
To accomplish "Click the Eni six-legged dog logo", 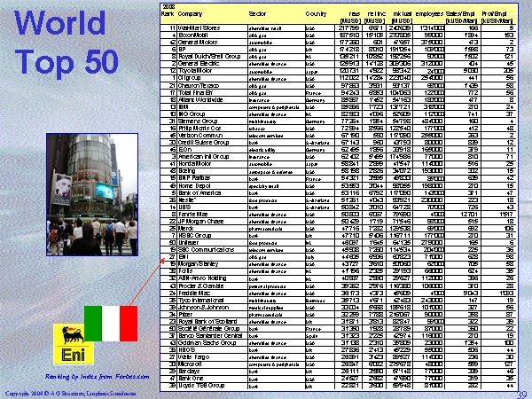I will tap(74, 344).
